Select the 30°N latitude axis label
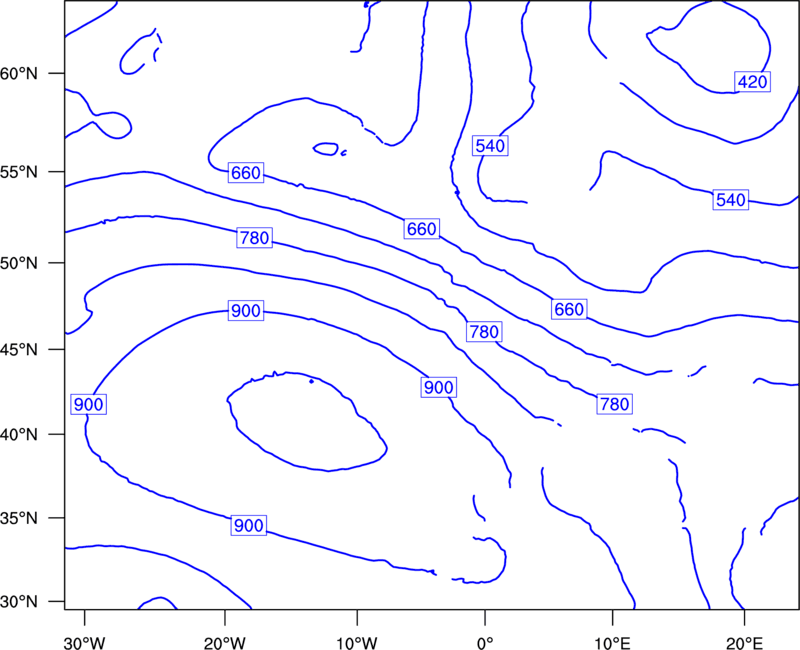This screenshot has width=800, height=650. coord(19,602)
